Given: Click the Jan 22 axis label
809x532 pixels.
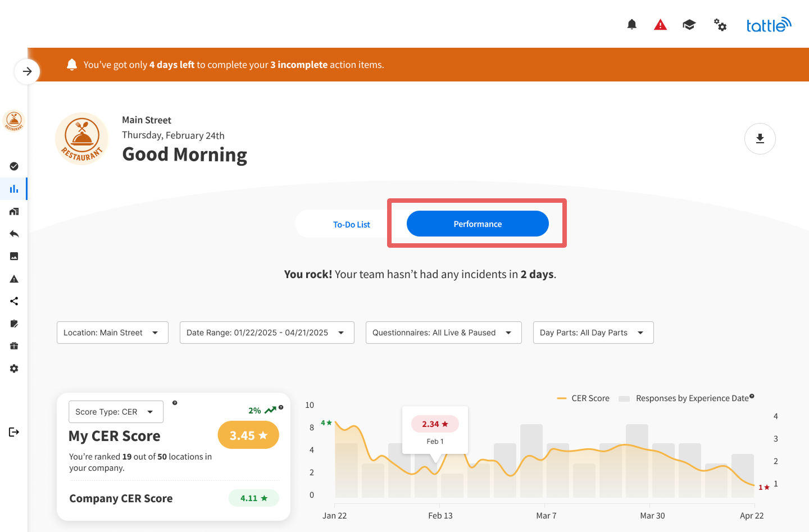Looking at the screenshot, I should point(334,516).
